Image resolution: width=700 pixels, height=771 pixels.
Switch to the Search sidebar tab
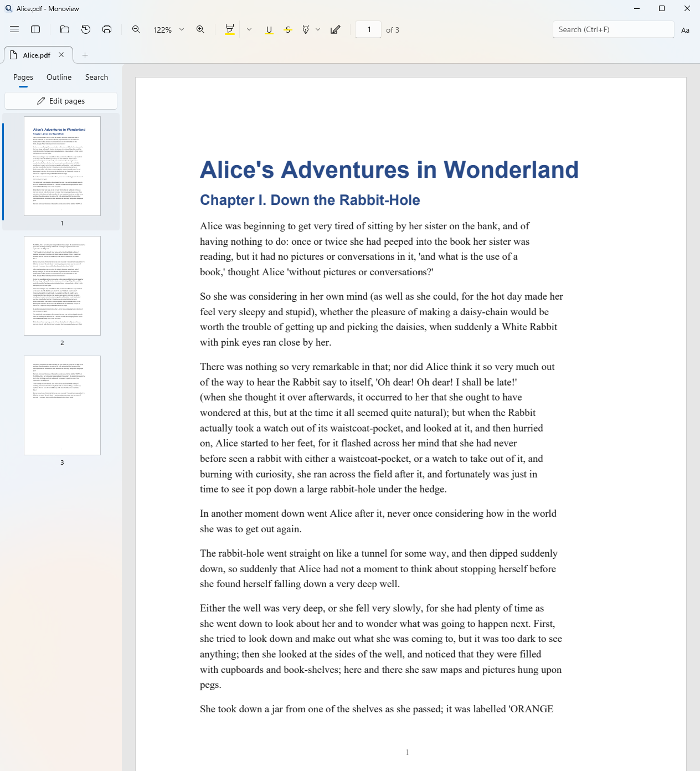[96, 77]
